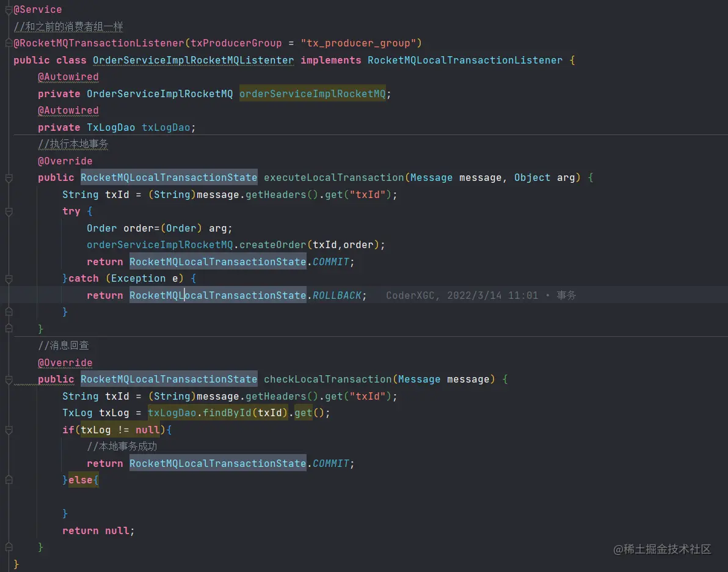This screenshot has height=572, width=728.
Task: Click the //执行本地事务 comment
Action: click(73, 144)
